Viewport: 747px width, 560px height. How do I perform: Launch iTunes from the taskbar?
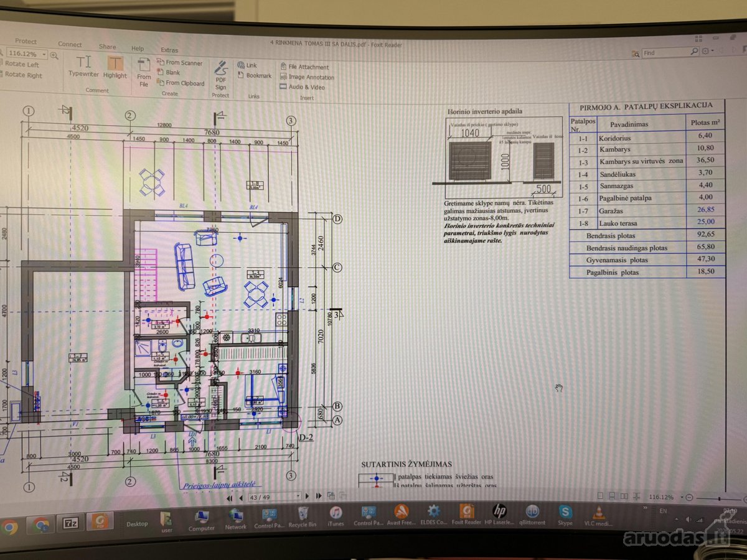[336, 516]
